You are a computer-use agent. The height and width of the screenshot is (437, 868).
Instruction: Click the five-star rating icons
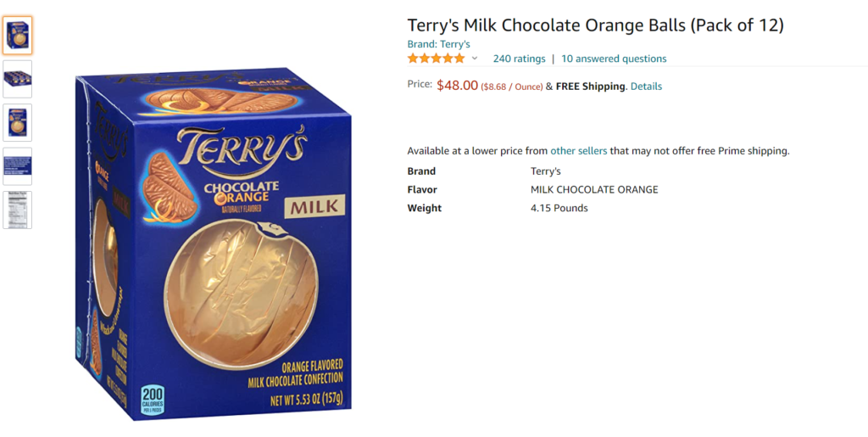437,59
